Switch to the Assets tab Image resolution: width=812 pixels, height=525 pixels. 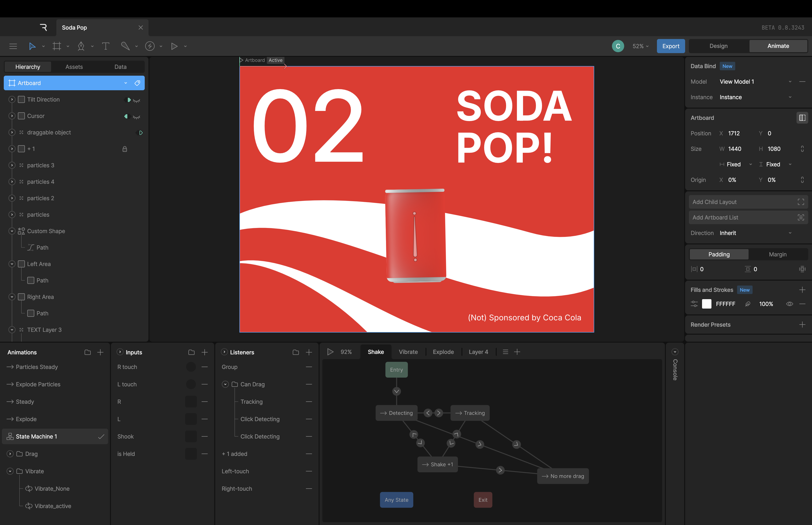pyautogui.click(x=74, y=67)
